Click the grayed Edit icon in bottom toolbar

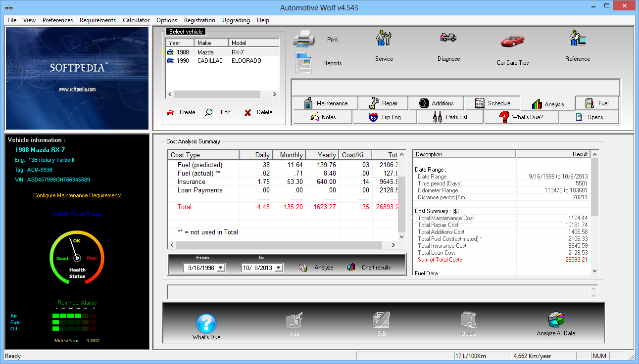click(x=381, y=320)
